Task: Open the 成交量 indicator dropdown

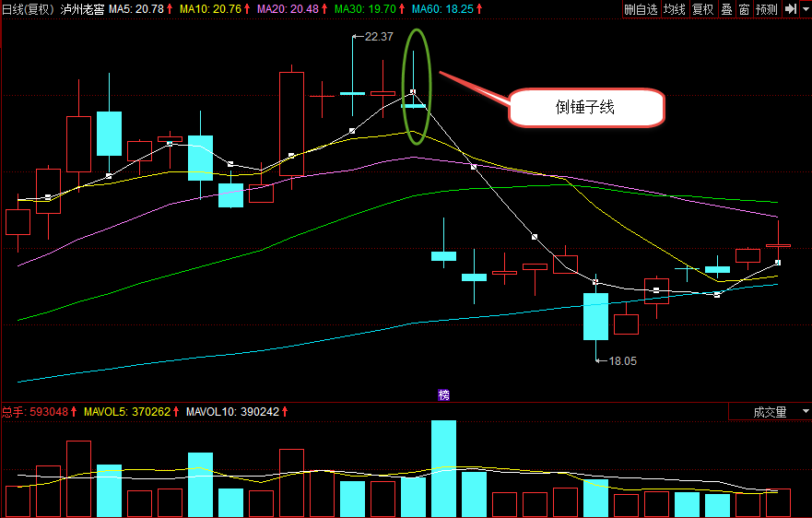Action: 770,412
